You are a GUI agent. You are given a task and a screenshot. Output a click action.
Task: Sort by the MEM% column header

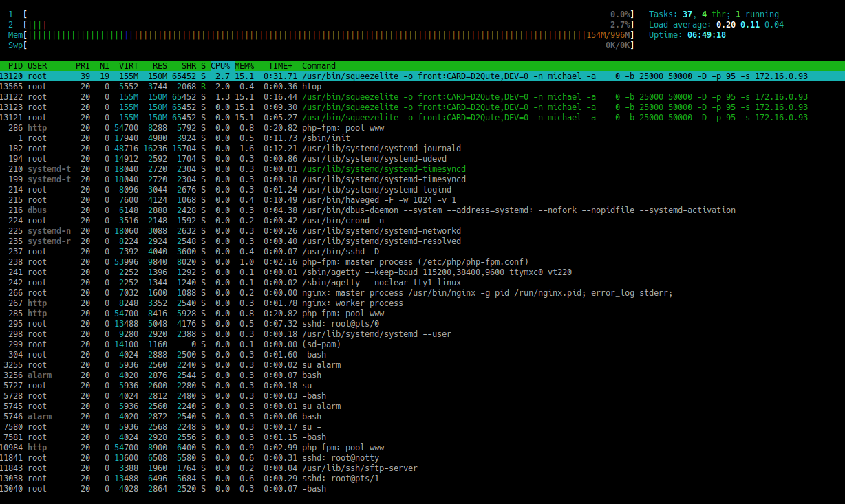244,66
